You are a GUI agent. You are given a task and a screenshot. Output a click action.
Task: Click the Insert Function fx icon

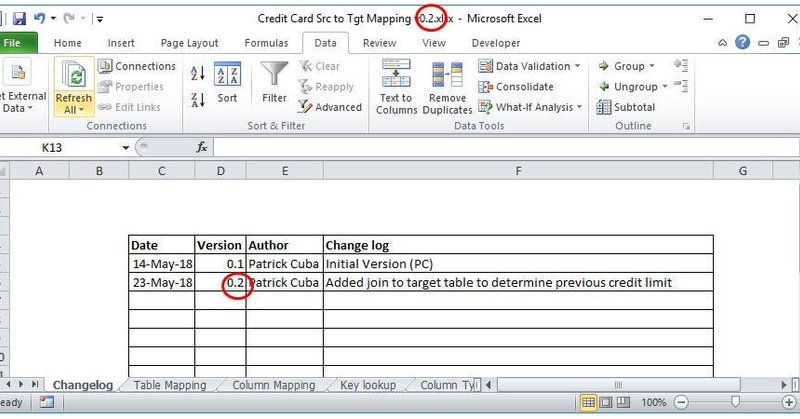coord(202,147)
